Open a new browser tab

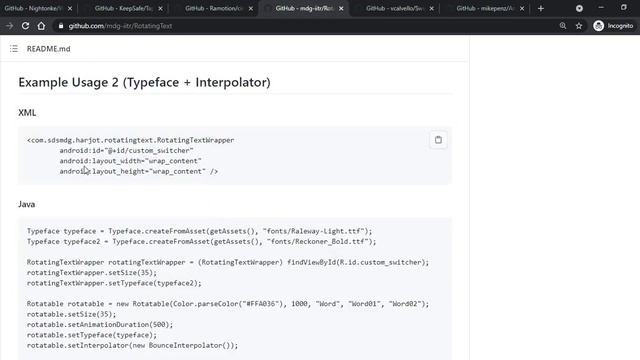(541, 8)
